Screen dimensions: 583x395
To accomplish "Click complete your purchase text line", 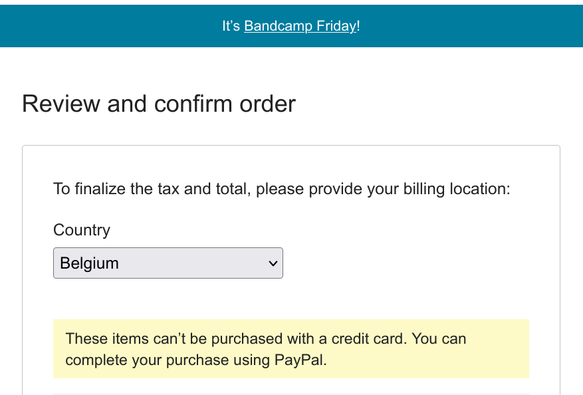I will coord(196,360).
